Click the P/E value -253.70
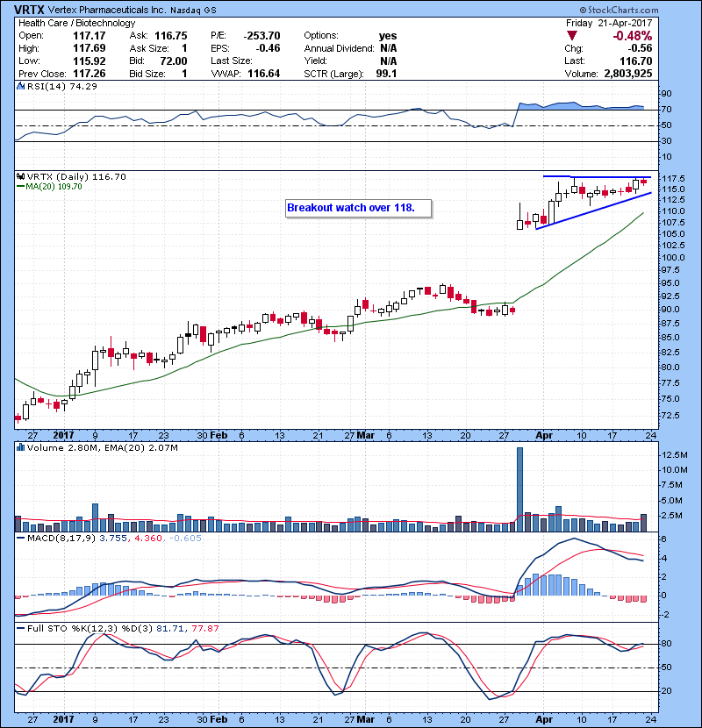Image resolution: width=702 pixels, height=728 pixels. pos(262,36)
